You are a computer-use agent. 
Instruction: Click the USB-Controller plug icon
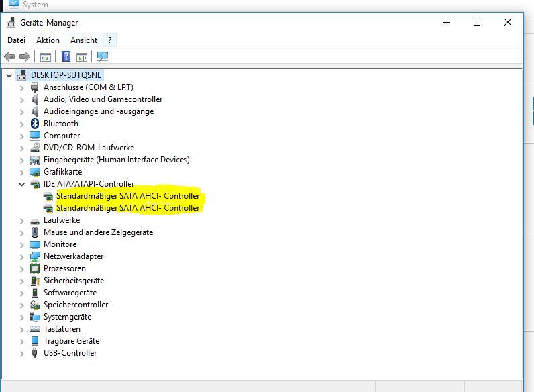point(34,353)
